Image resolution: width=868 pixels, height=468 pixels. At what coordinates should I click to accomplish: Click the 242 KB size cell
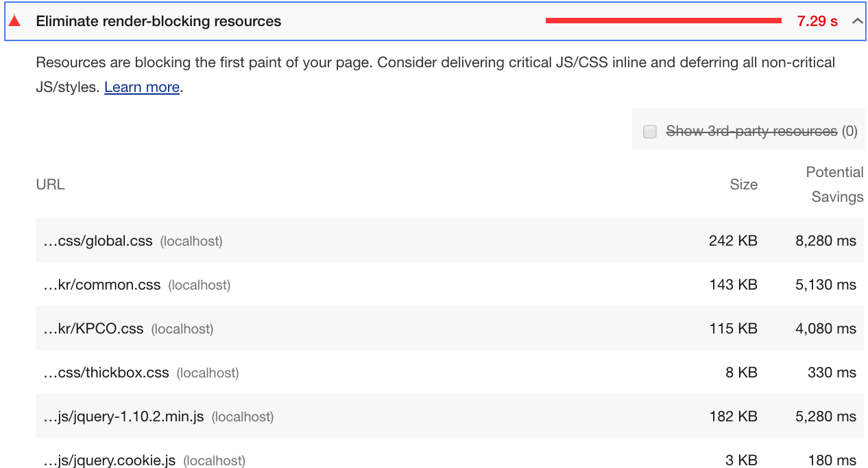coord(733,241)
